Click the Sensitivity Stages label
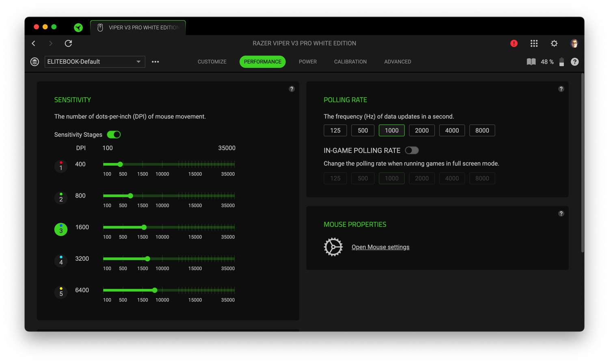Screen dimensions: 609x364 tap(78, 135)
